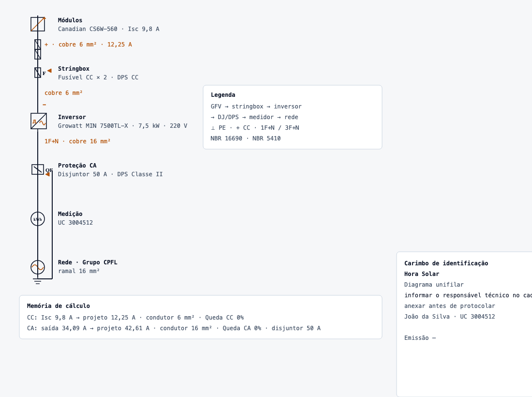Screen dimensions: 532x397
Task: Select "Growatt MIN 7500TL-X · 7,5 kW · 220 V"
Action: [122, 126]
